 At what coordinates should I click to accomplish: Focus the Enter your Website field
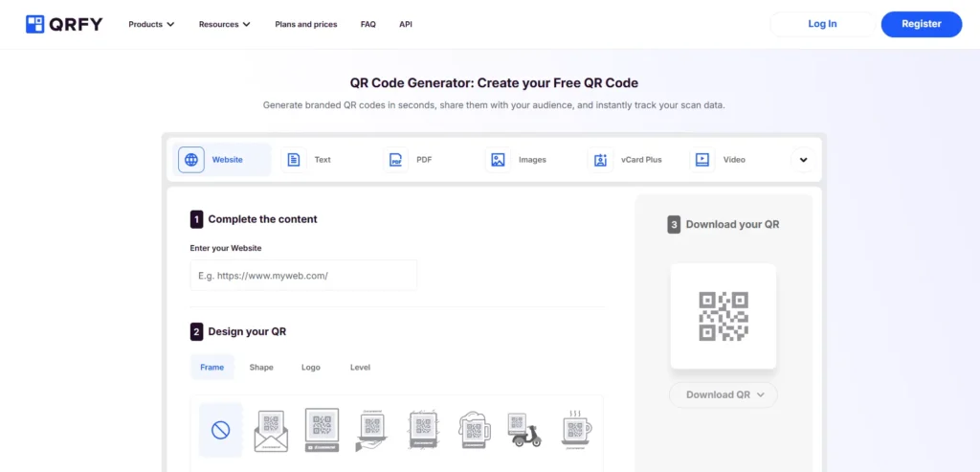(x=303, y=275)
